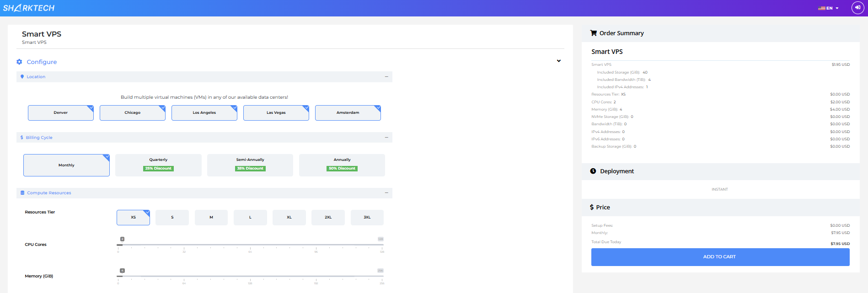Select the XL resources tier
Screen dimensions: 868x293
(289, 218)
